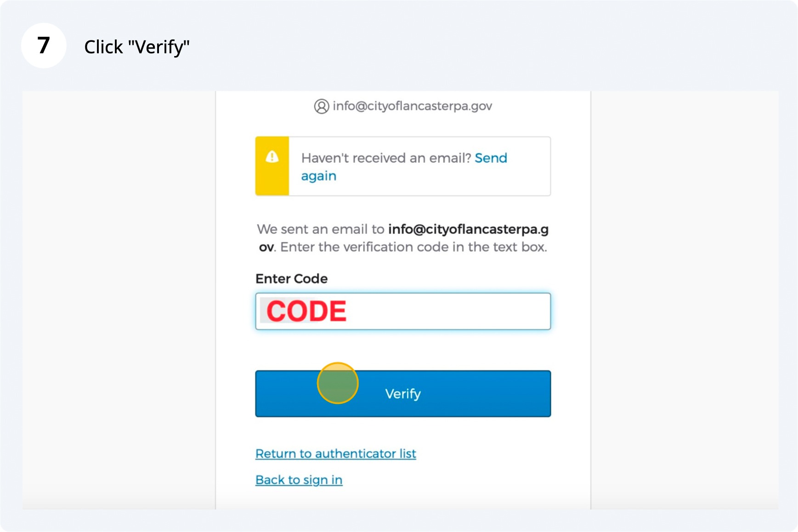Click the "Enter the verification code" instruction text

click(413, 247)
